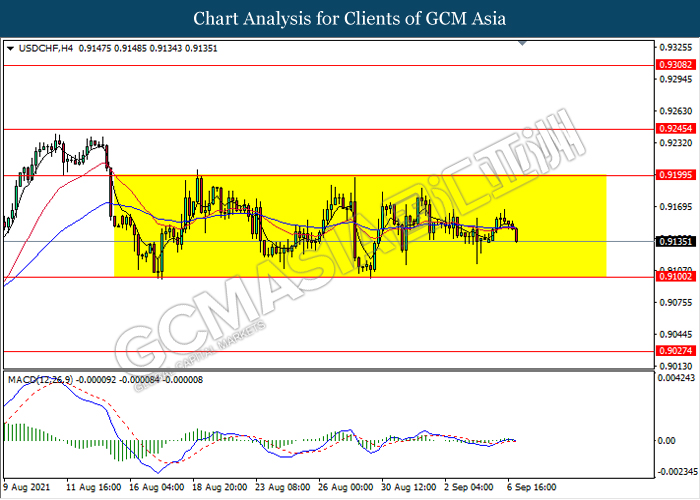Click the 30 Aug 12:00 time label
The height and width of the screenshot is (500, 700).
pyautogui.click(x=409, y=487)
